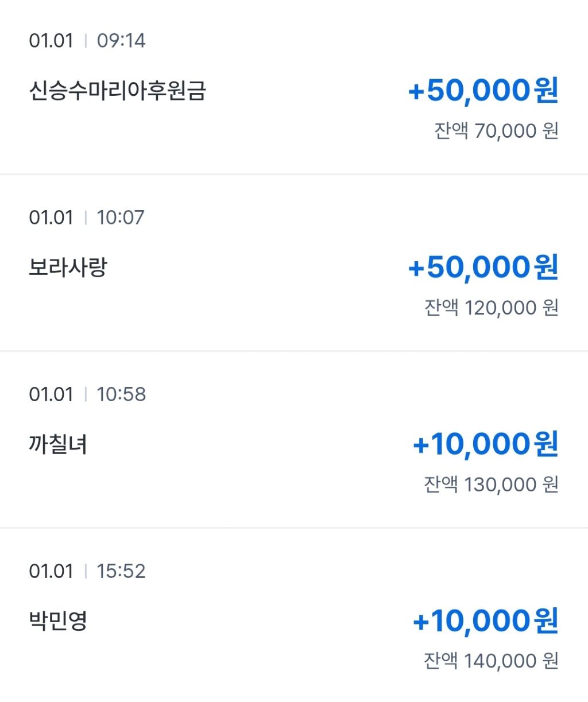Click the 01.01 date beside 10:07

tap(51, 218)
